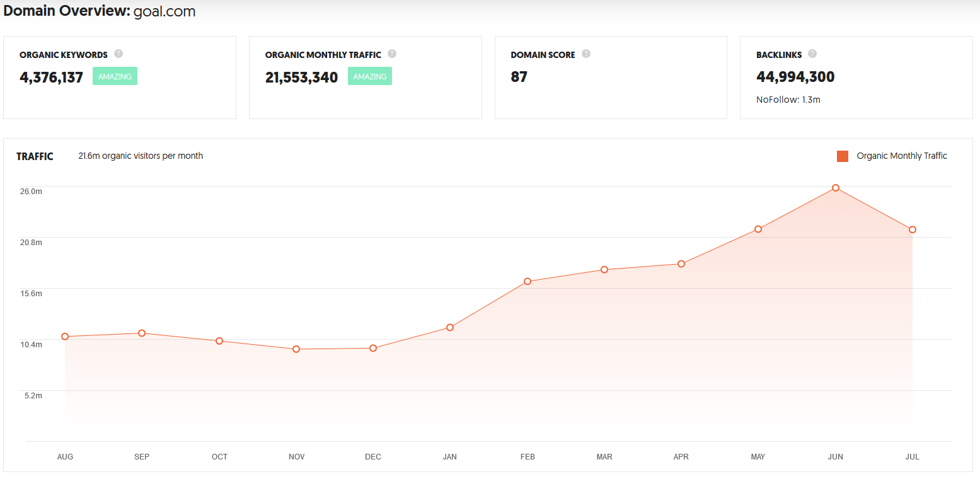Click the JUL data point on chart

click(913, 229)
